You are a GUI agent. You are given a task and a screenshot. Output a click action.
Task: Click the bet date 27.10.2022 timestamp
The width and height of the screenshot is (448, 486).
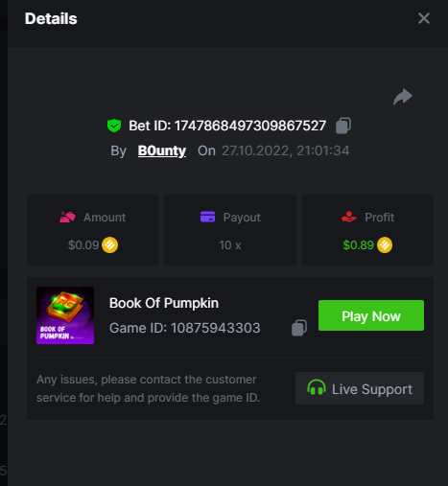[x=286, y=150]
